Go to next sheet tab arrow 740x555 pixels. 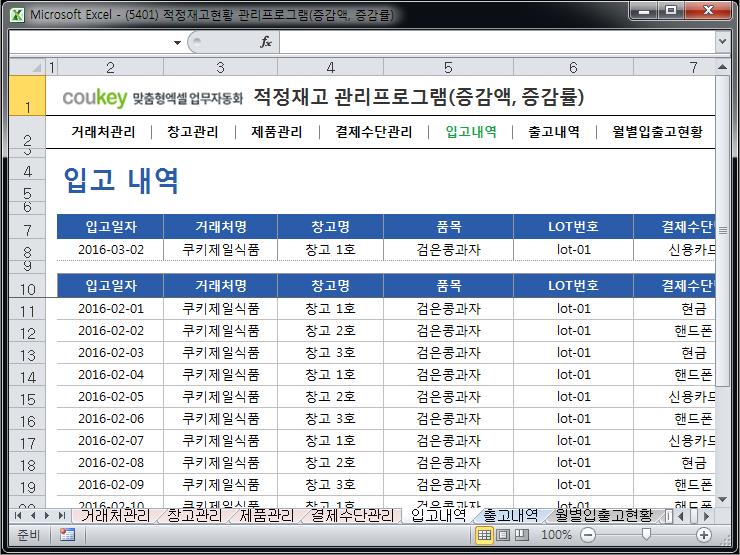coord(47,515)
